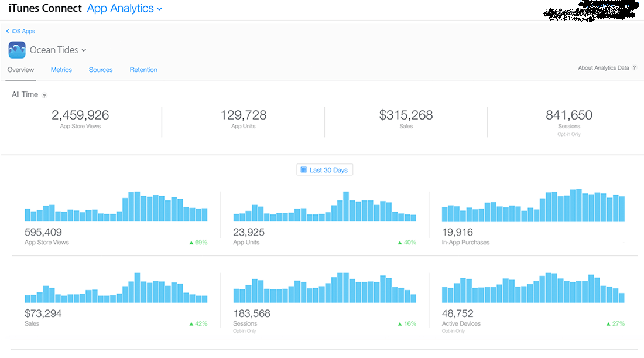Click the 69% increase indicator
644x358 pixels.
tap(198, 243)
